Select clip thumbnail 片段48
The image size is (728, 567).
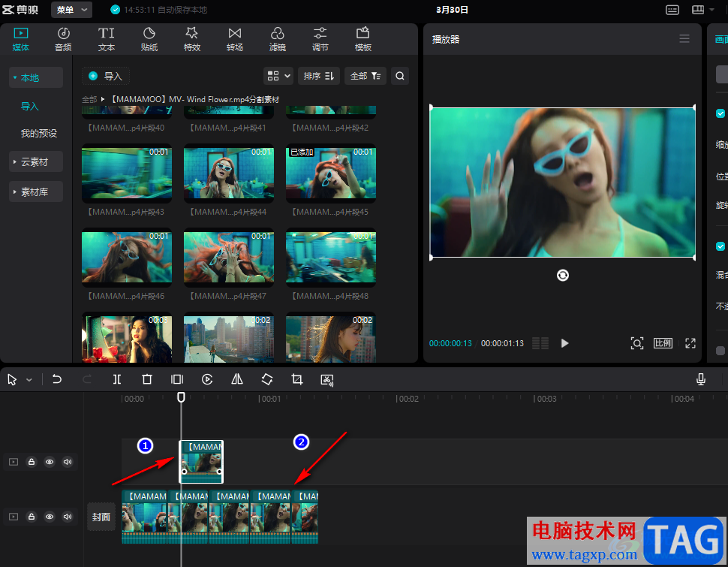click(x=331, y=258)
